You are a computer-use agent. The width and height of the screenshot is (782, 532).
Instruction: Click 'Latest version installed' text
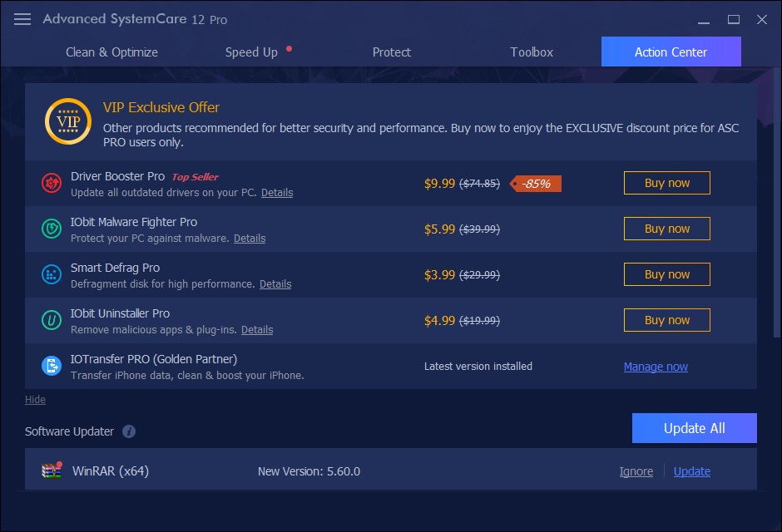tap(478, 366)
